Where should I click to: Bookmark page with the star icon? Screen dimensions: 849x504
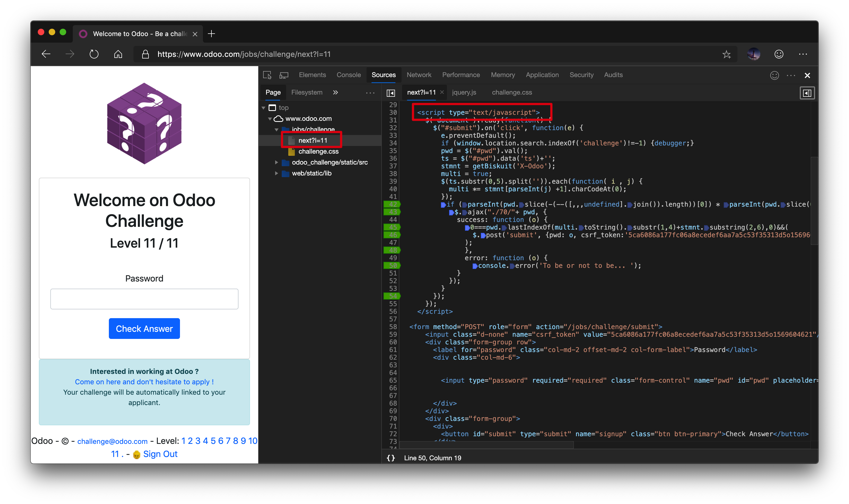[726, 54]
